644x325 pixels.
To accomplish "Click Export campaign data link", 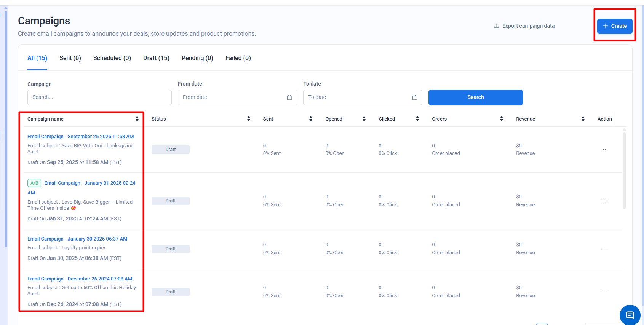I will (x=524, y=26).
